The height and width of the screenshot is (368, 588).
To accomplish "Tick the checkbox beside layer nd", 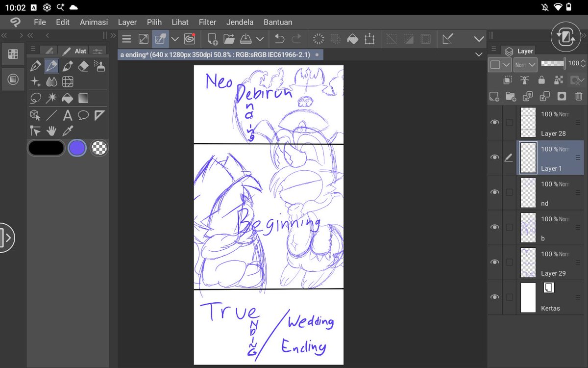I will pyautogui.click(x=510, y=192).
